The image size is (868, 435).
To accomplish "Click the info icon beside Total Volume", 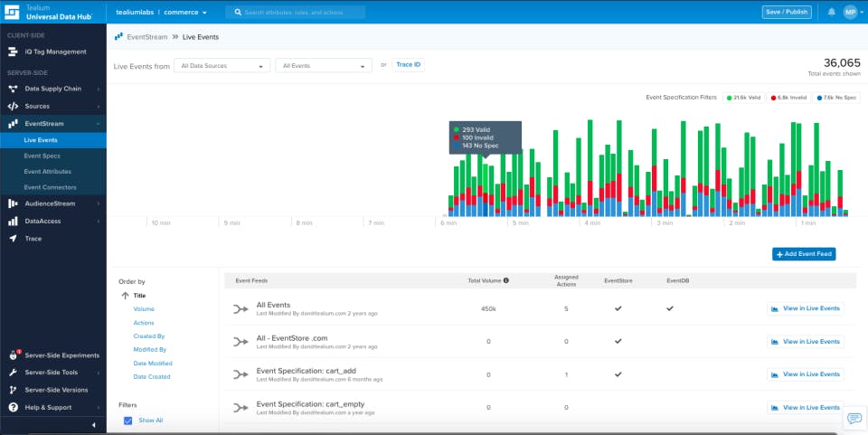I will [x=505, y=280].
